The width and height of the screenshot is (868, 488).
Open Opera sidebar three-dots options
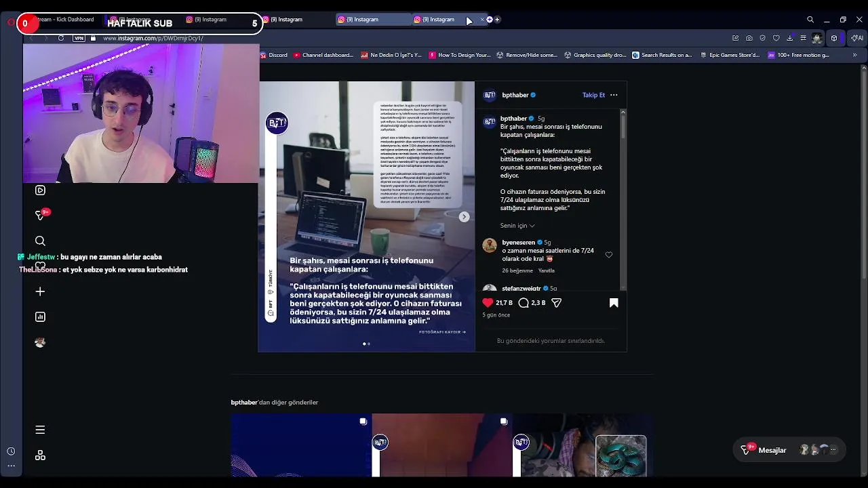click(x=11, y=466)
